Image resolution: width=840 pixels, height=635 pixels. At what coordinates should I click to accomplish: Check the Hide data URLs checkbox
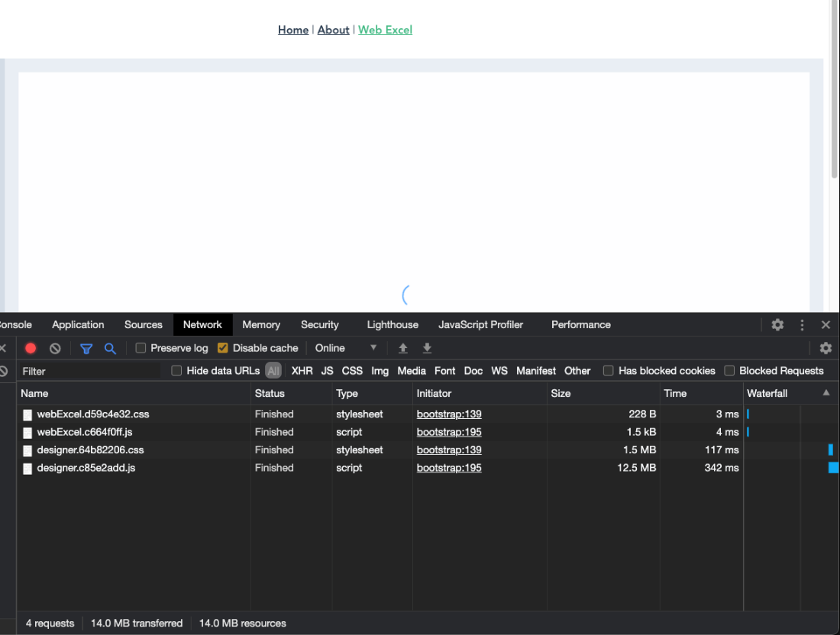(x=176, y=371)
